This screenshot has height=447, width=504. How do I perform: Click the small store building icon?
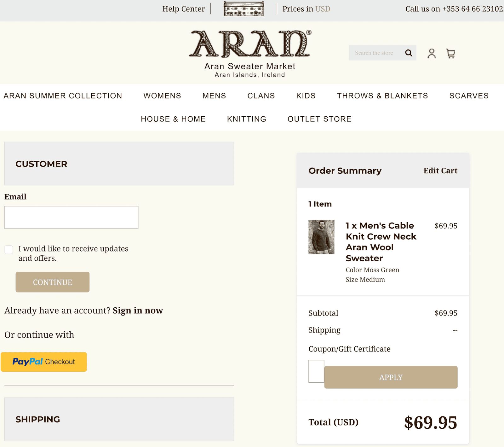point(243,9)
